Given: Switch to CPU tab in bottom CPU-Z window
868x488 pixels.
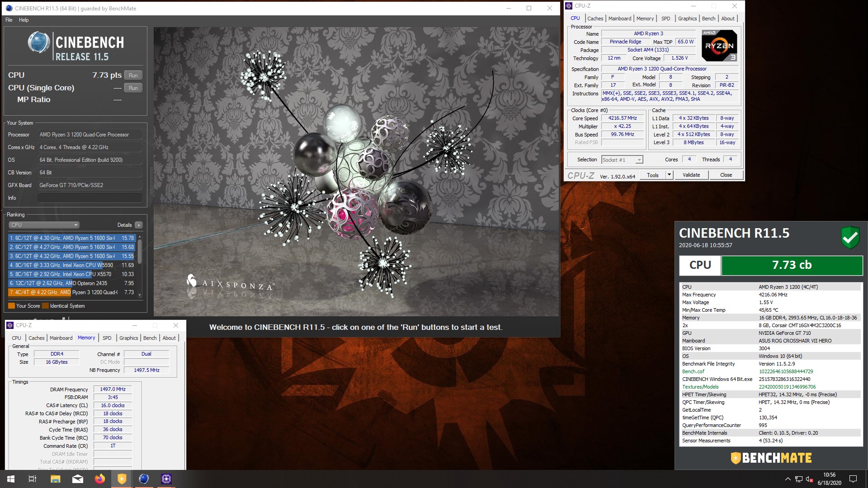Looking at the screenshot, I should pos(16,338).
